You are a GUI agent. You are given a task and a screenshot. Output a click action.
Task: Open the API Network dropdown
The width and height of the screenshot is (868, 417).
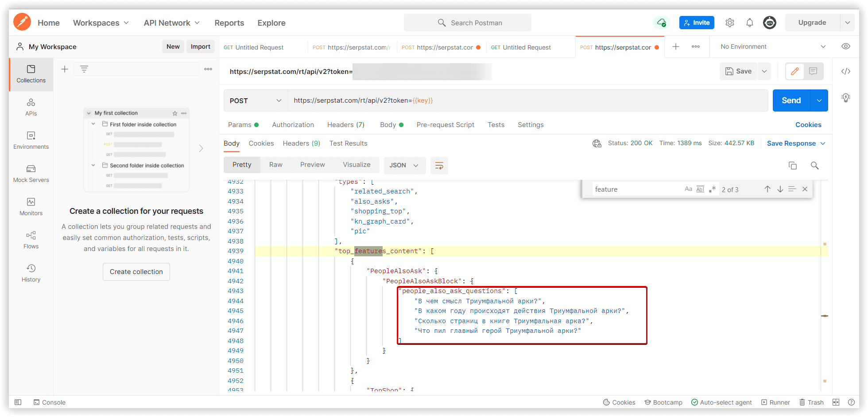click(x=172, y=23)
